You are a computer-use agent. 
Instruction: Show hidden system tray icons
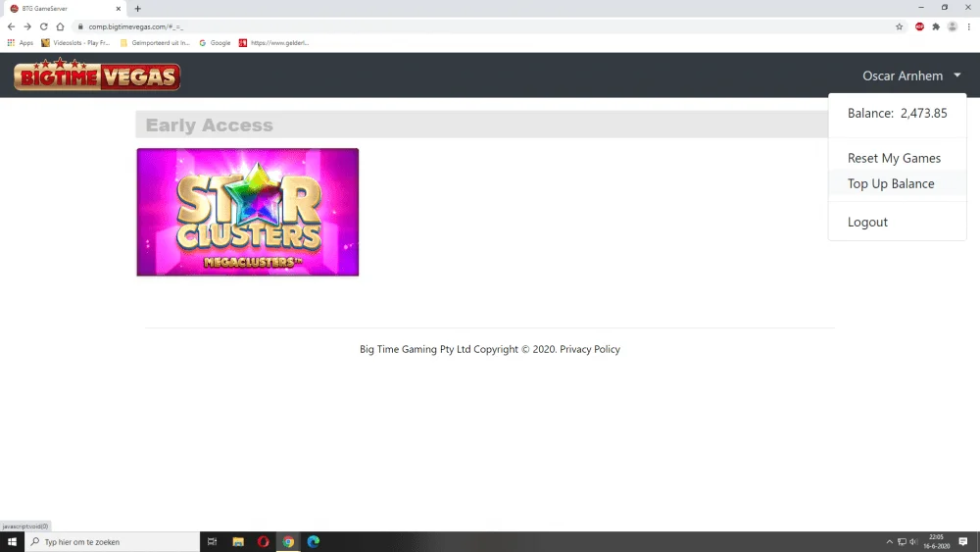pos(890,541)
